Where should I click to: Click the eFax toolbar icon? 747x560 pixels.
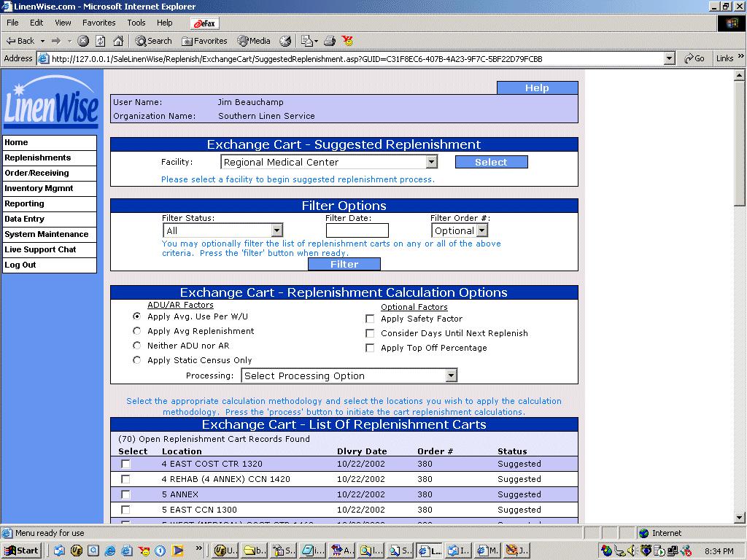pos(204,23)
